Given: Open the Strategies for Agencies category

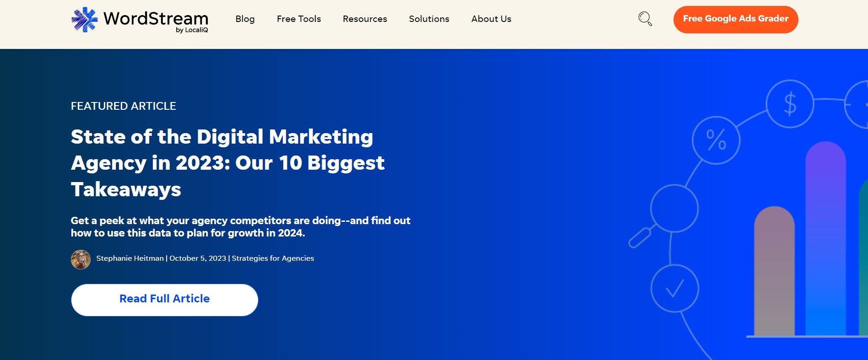Looking at the screenshot, I should pyautogui.click(x=273, y=258).
